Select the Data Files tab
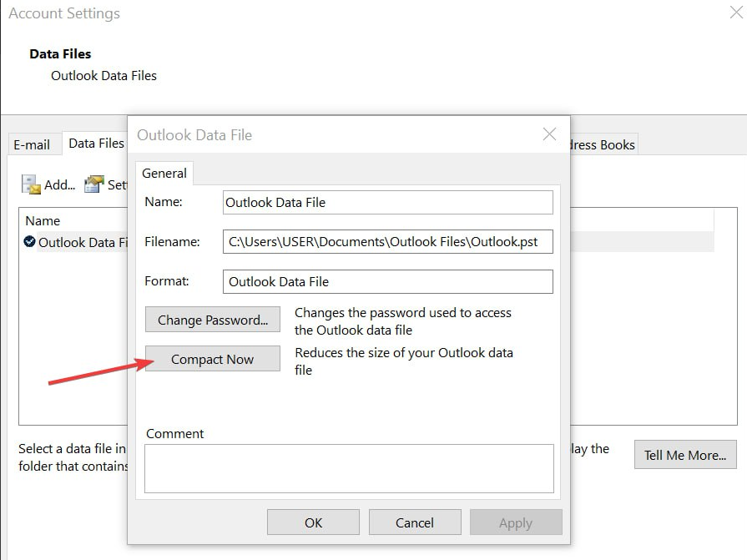The image size is (747, 560). [96, 144]
